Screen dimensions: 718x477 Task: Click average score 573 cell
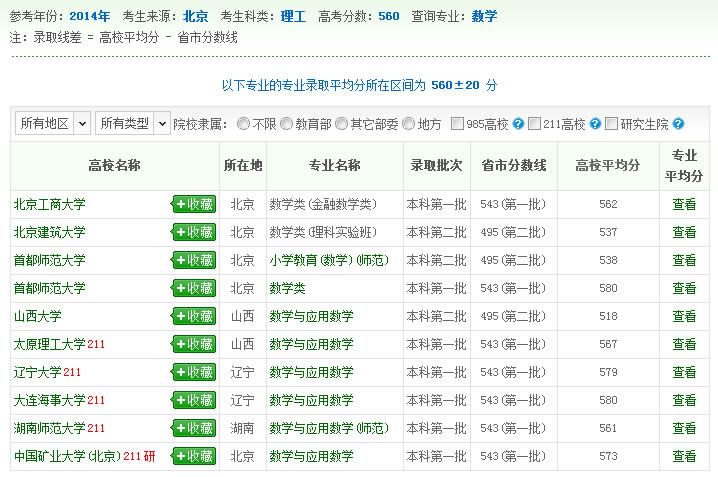[608, 456]
